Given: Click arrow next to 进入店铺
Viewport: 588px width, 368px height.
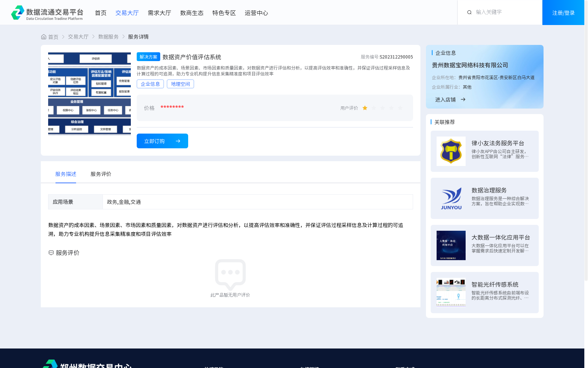Looking at the screenshot, I should 463,99.
